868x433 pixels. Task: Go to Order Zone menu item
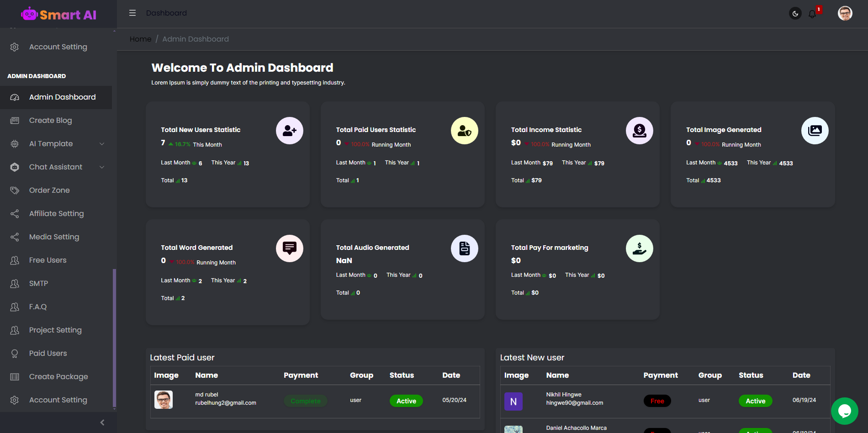click(49, 190)
